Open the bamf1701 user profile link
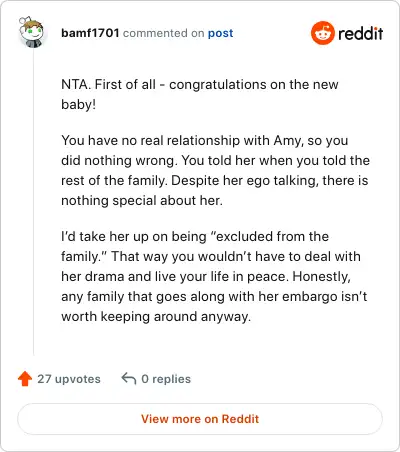 click(x=90, y=33)
